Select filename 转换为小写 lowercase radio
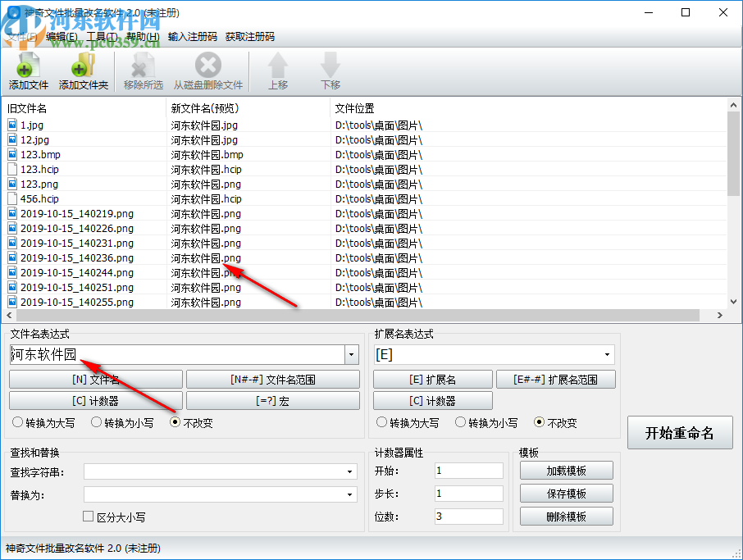The height and width of the screenshot is (560, 743). click(96, 422)
